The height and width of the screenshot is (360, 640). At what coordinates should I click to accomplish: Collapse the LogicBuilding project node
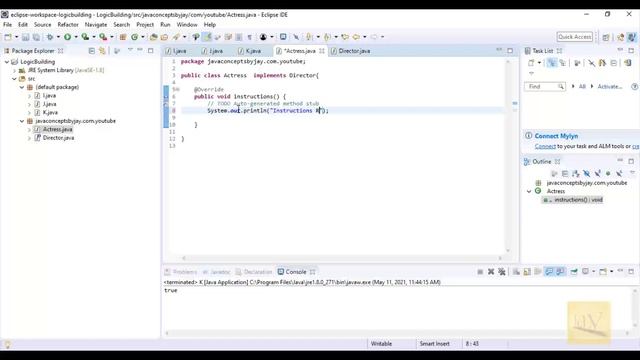point(7,62)
